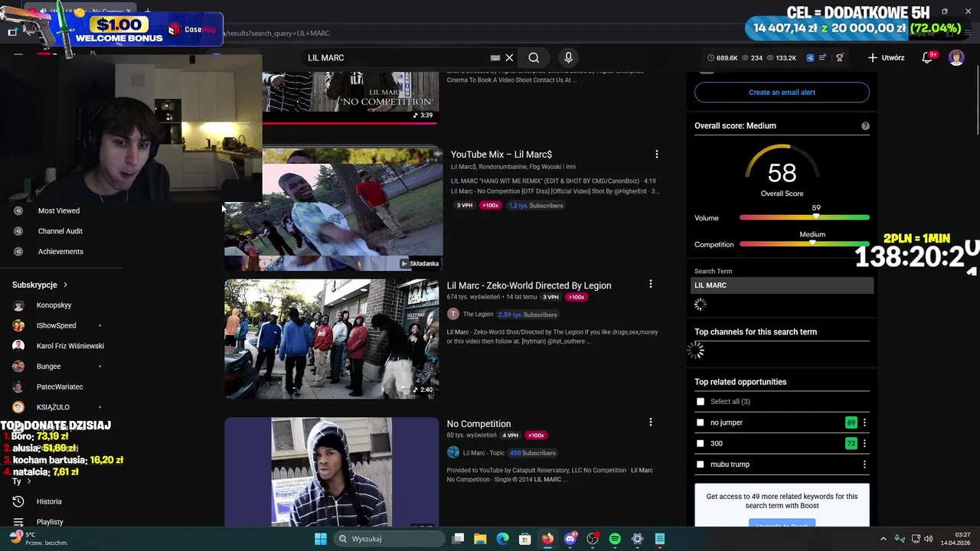
Task: Open more options for No Competition result
Action: (x=651, y=422)
